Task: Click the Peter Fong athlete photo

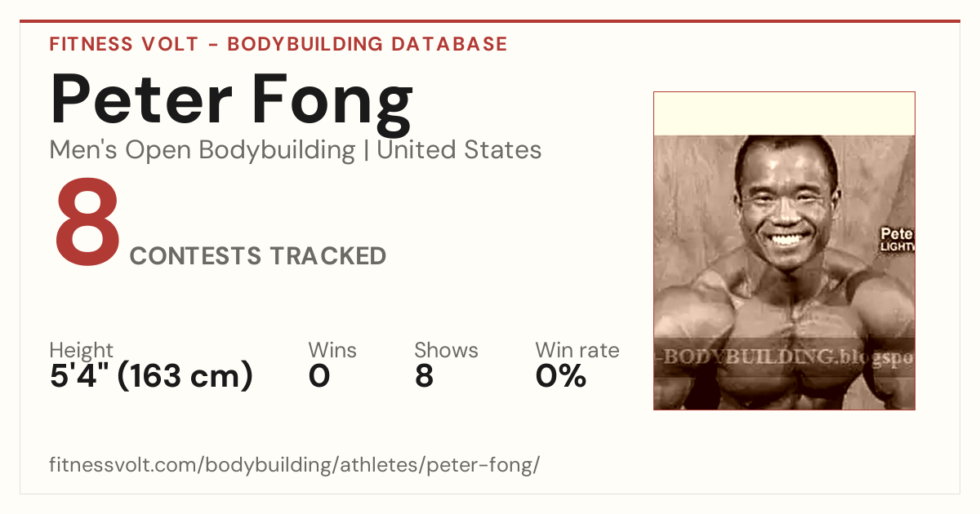Action: [784, 250]
